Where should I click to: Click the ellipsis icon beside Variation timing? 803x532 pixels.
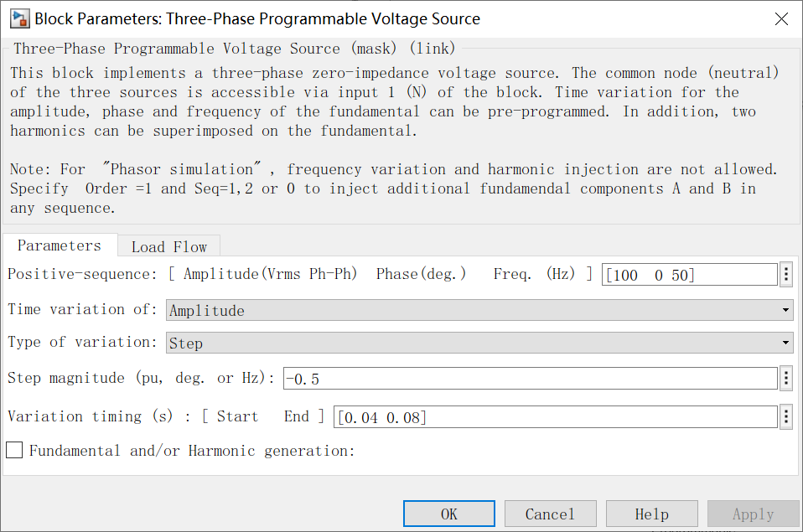tap(785, 416)
